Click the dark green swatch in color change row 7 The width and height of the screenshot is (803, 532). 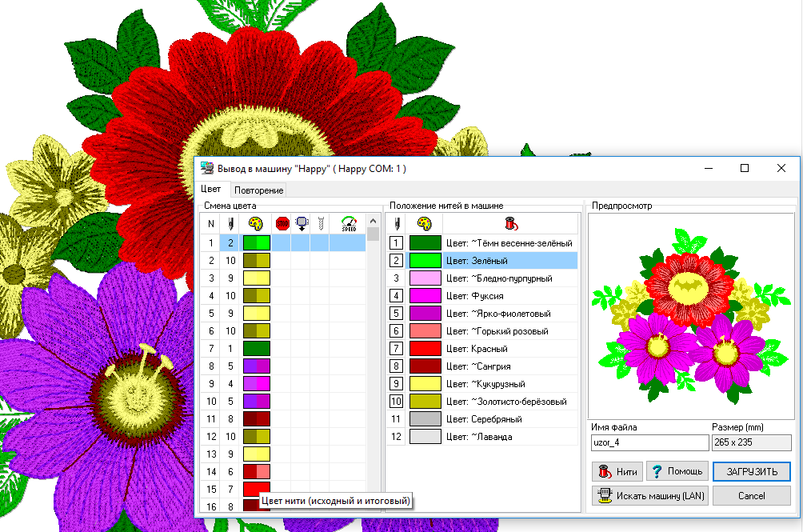257,349
